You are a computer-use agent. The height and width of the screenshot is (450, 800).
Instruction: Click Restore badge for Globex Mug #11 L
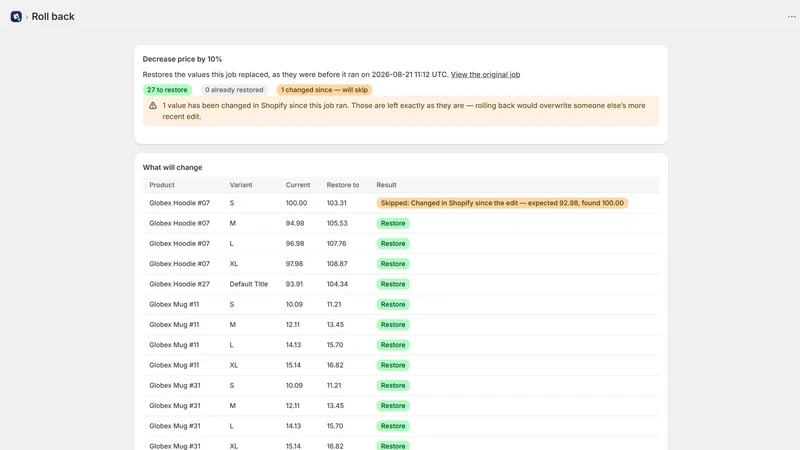(393, 345)
